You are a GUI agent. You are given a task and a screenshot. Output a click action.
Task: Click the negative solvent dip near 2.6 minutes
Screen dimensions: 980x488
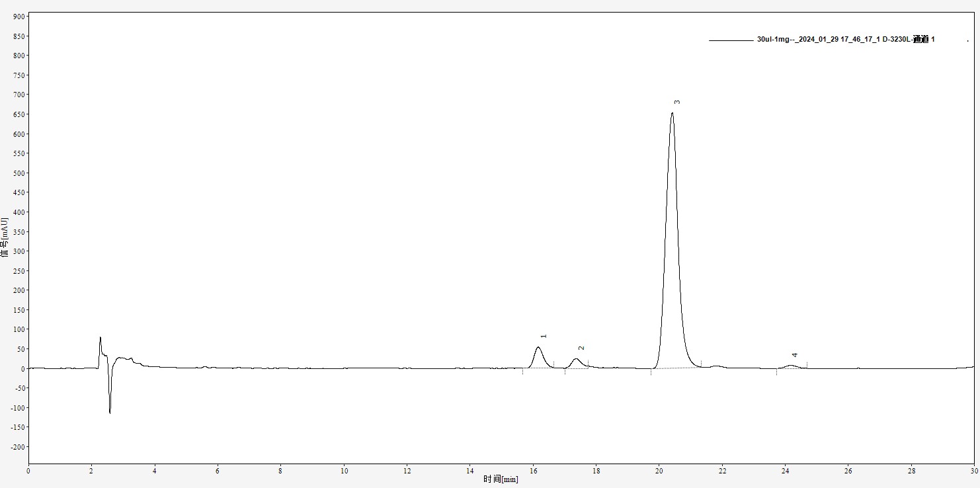pyautogui.click(x=110, y=412)
